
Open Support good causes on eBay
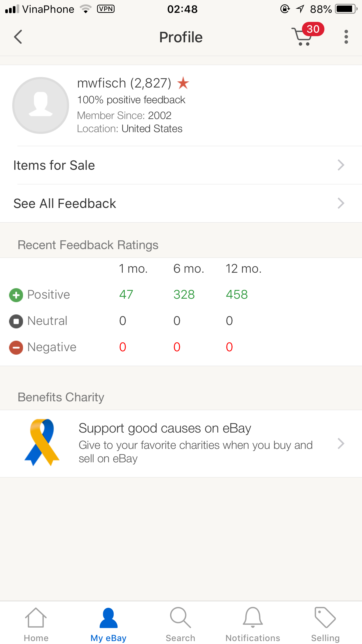165,428
